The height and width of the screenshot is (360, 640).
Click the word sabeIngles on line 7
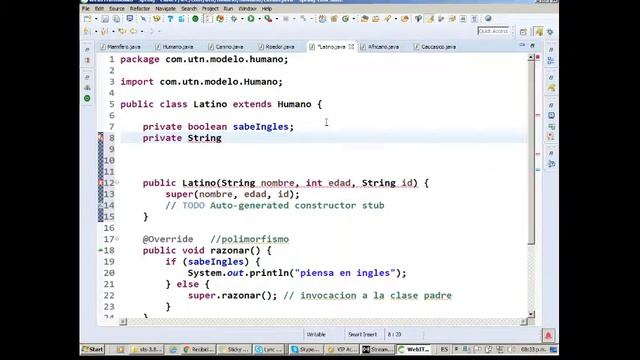click(260, 127)
